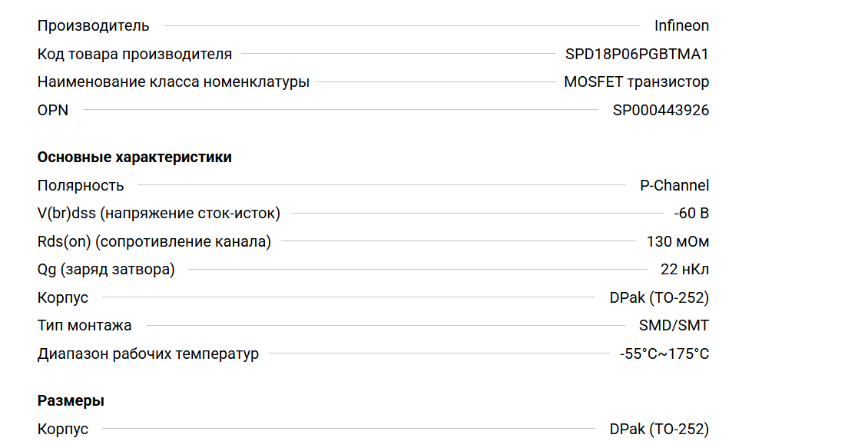The width and height of the screenshot is (868, 448).
Task: Click the "Основные характеристики" heading
Action: click(x=134, y=157)
